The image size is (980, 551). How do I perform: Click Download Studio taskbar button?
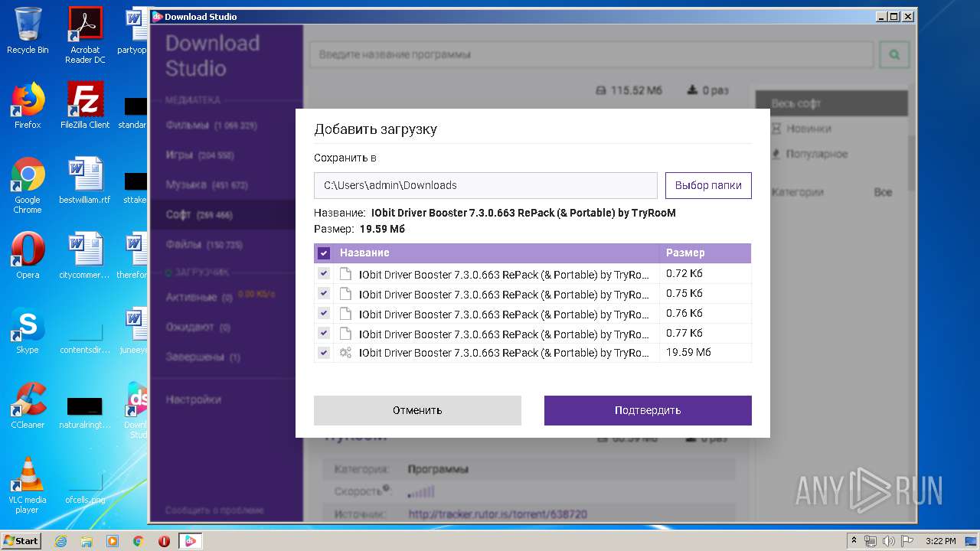190,541
